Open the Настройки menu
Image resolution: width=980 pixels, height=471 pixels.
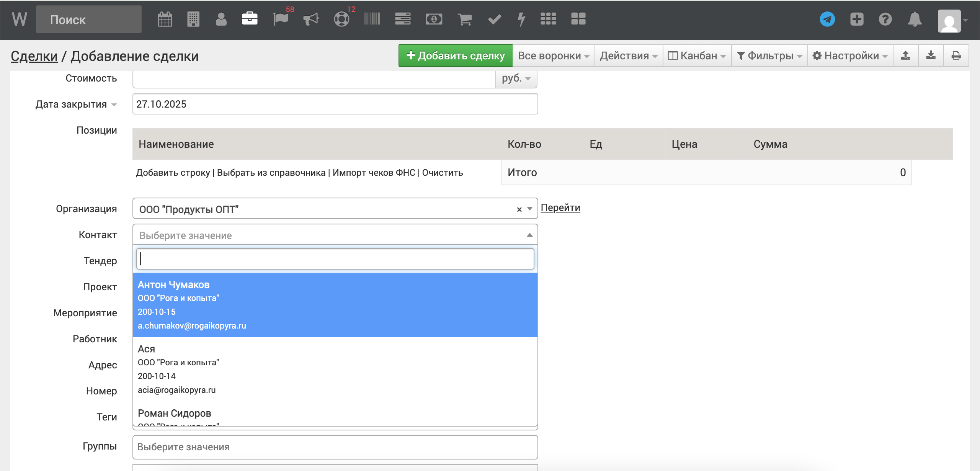850,56
